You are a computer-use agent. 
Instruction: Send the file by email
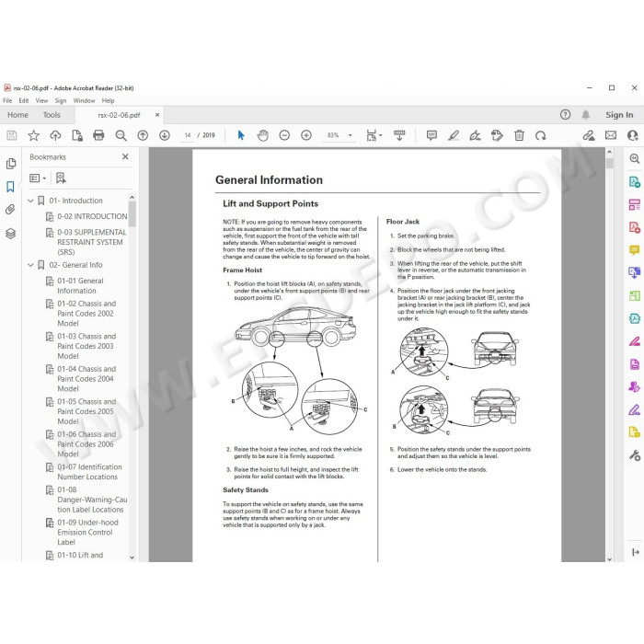(x=611, y=135)
